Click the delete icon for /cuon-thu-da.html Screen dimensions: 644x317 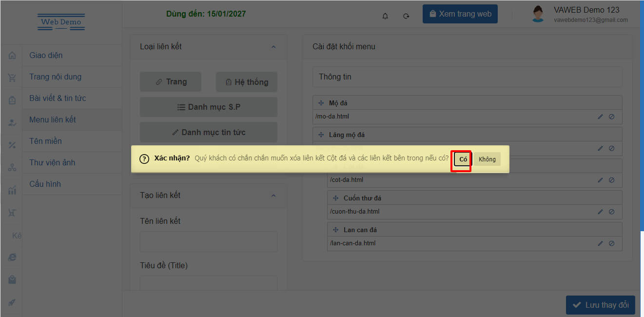[611, 212]
